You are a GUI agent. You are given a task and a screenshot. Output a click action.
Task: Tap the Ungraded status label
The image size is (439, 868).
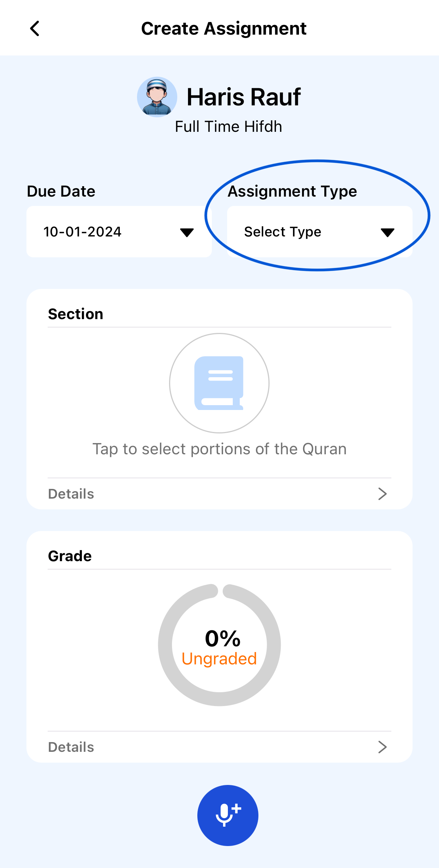coord(219,659)
